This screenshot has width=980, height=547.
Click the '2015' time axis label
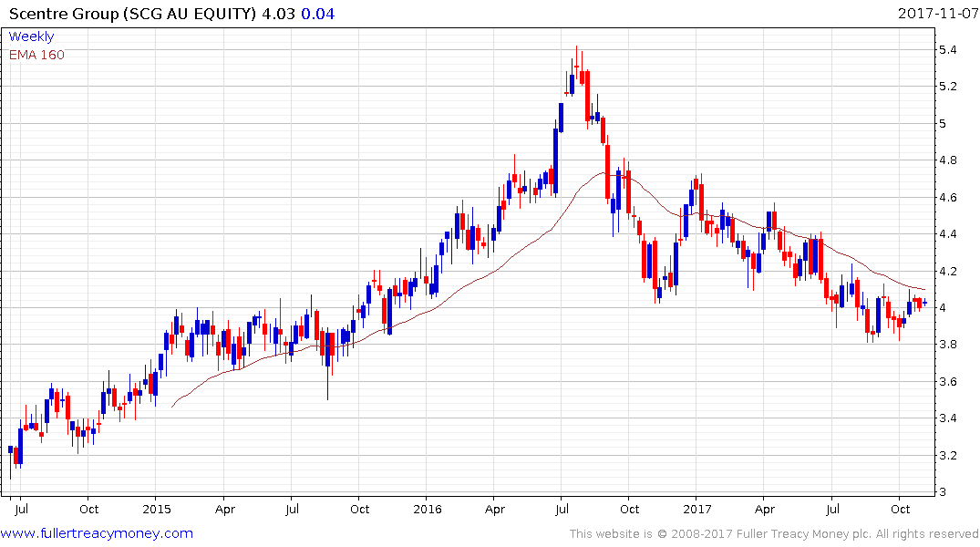click(x=156, y=509)
